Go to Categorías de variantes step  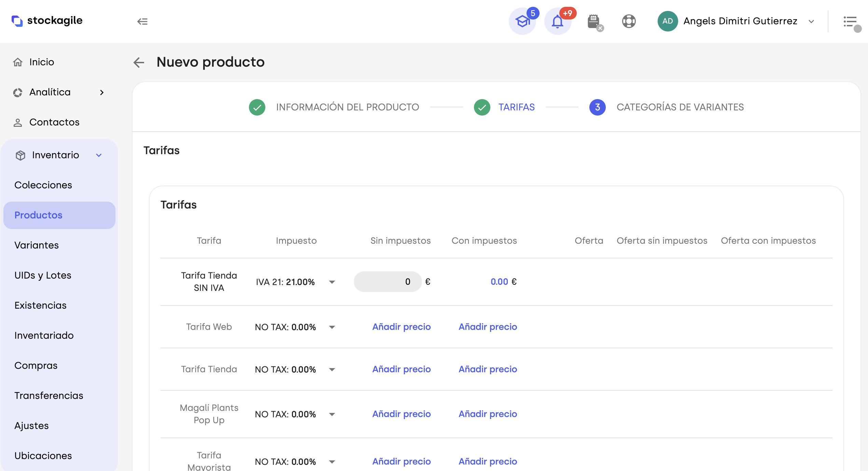click(680, 107)
